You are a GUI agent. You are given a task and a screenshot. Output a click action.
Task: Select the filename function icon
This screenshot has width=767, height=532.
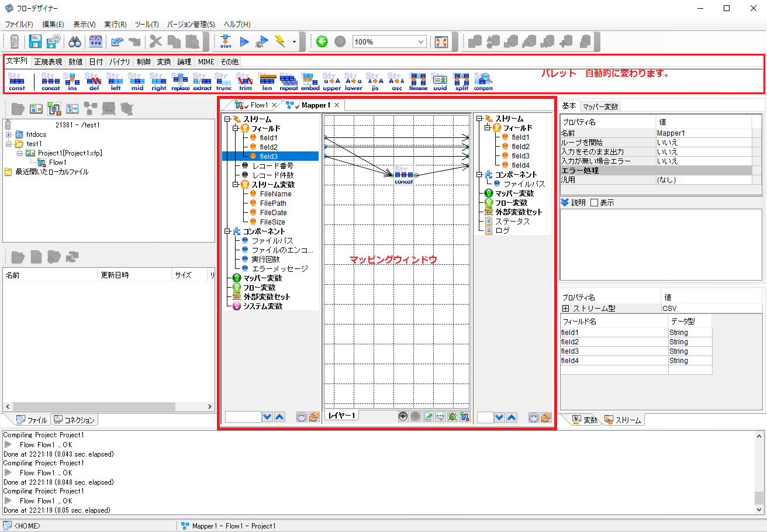click(x=418, y=82)
